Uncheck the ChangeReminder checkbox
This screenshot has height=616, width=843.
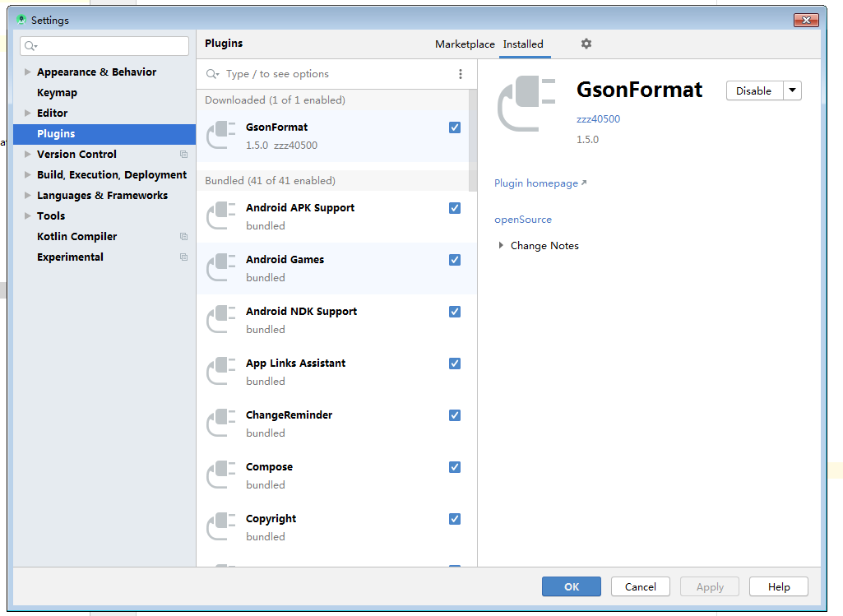click(455, 415)
